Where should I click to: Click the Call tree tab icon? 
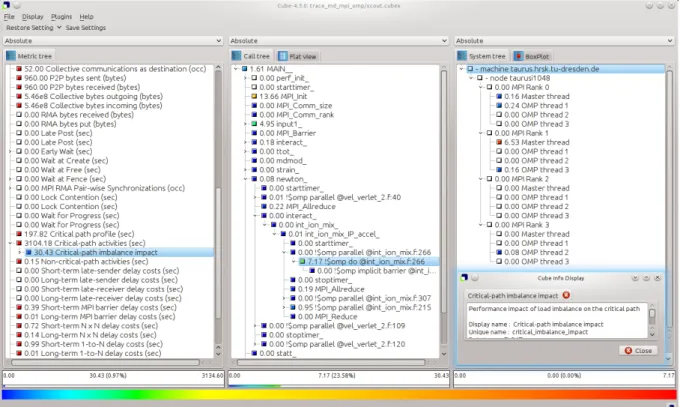(x=236, y=56)
